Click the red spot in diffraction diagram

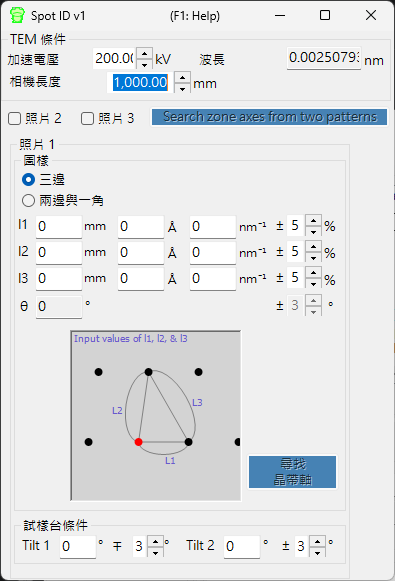coord(139,442)
